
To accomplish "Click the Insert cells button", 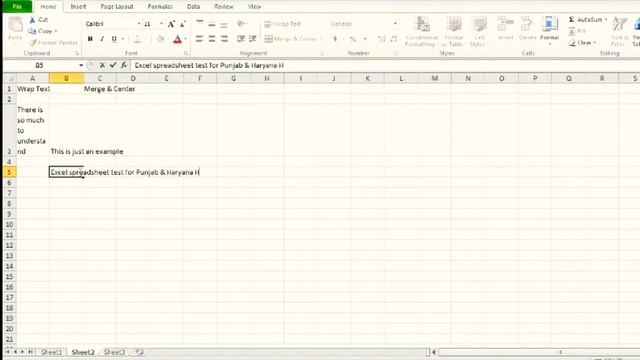I will pos(505,29).
